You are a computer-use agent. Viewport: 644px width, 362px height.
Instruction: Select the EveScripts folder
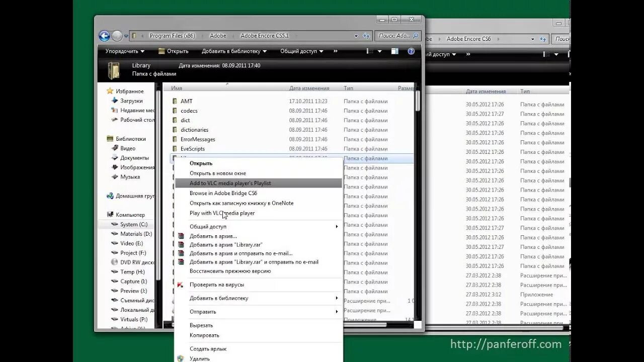click(292, 149)
